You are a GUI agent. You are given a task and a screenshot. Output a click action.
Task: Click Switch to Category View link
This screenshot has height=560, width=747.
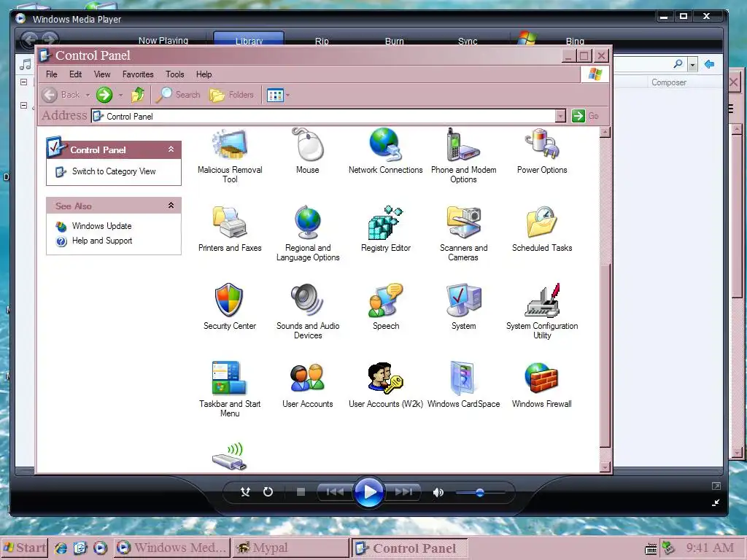(114, 171)
